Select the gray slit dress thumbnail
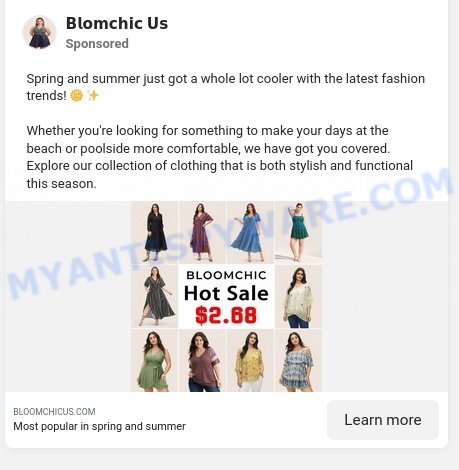Screen dimensions: 459x470 155,297
